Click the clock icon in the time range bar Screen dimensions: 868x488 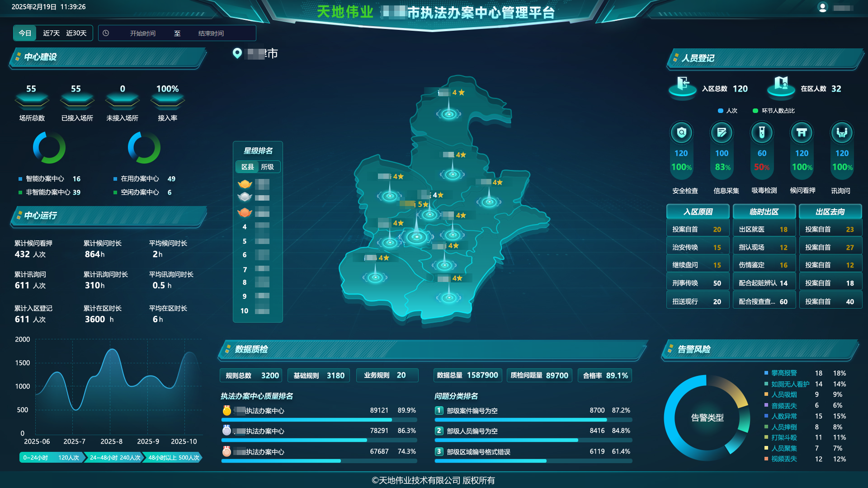tap(106, 33)
